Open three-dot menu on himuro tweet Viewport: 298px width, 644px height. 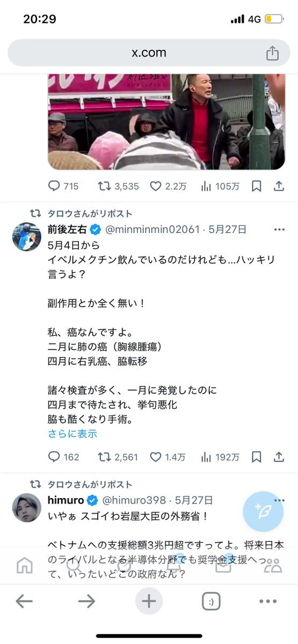pos(279,500)
